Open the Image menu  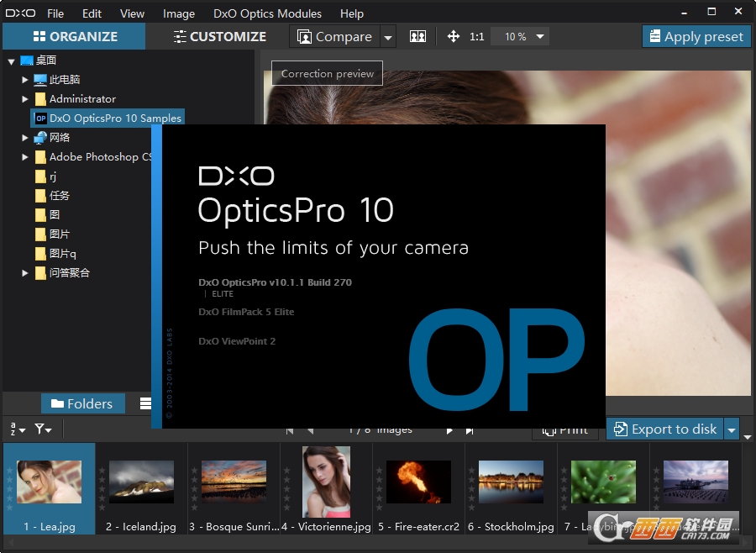(178, 13)
